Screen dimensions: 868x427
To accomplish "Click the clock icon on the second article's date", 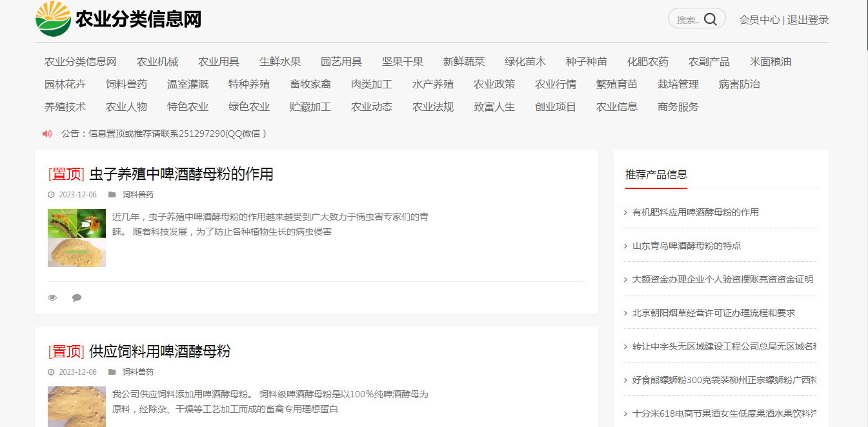I will [x=50, y=372].
